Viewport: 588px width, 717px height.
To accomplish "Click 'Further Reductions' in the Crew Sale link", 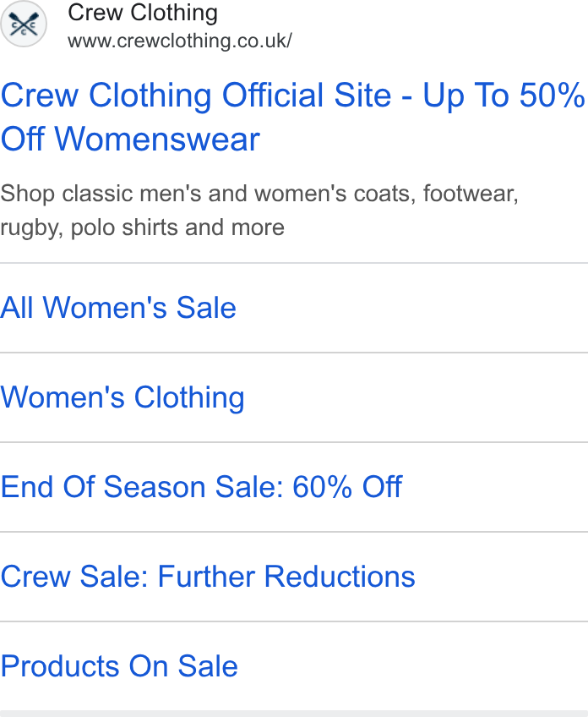I will coord(286,576).
